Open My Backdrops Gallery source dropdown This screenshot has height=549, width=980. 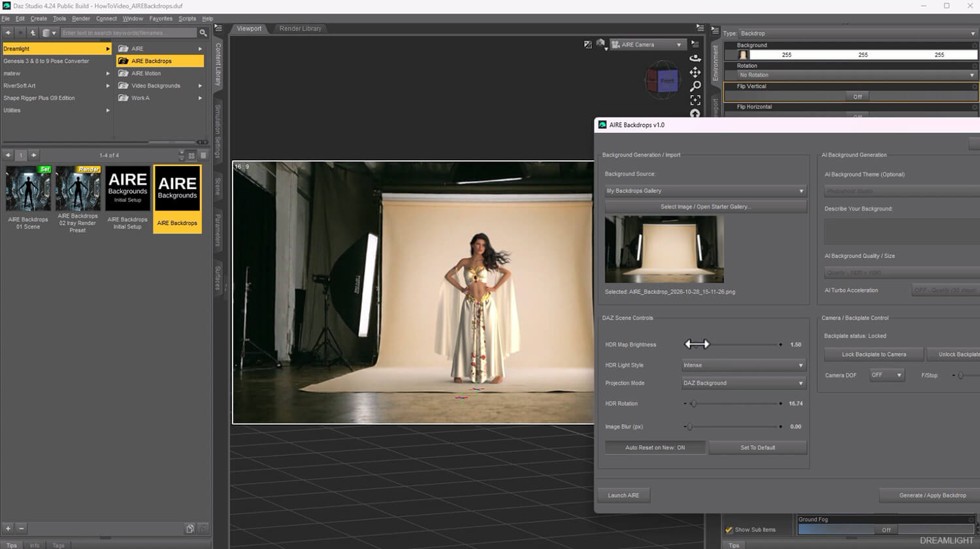point(706,191)
